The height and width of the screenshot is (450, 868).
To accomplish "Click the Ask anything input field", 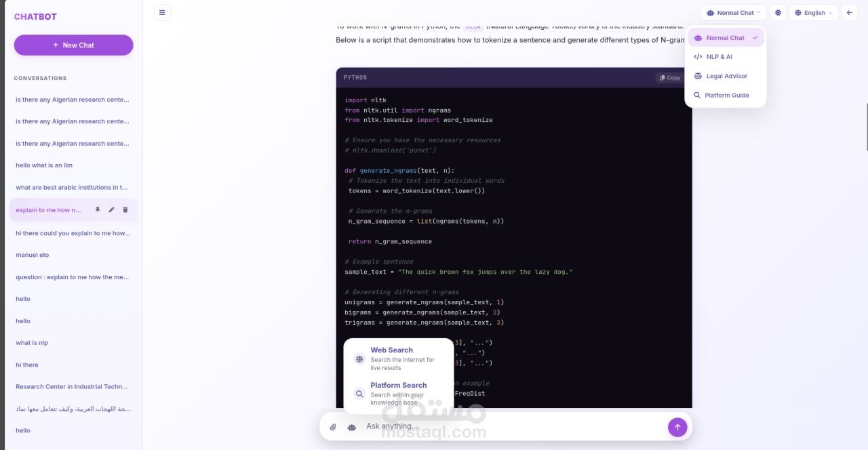I will tap(512, 426).
